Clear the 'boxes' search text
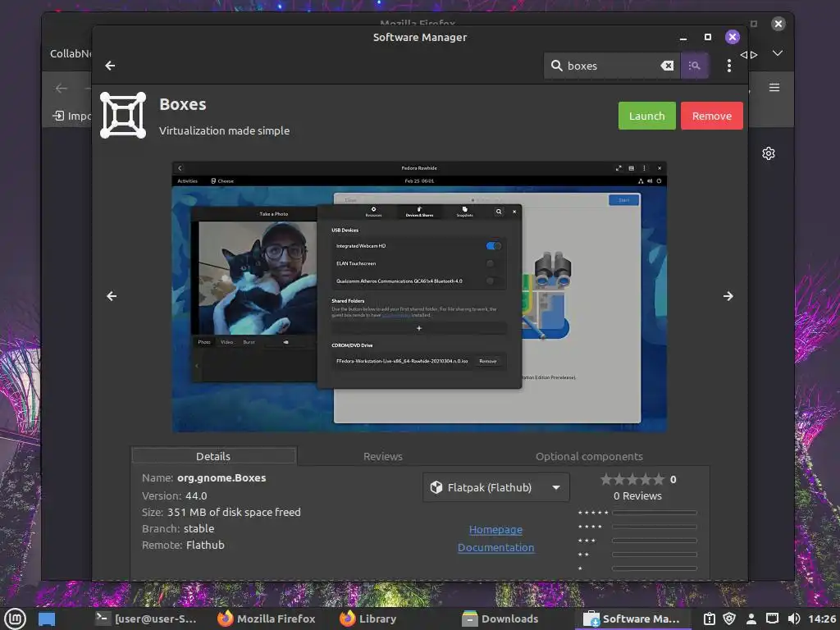The width and height of the screenshot is (840, 630). click(x=667, y=66)
